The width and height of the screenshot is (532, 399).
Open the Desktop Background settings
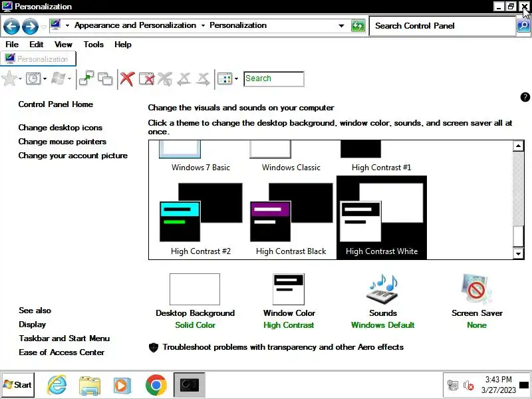(x=195, y=301)
